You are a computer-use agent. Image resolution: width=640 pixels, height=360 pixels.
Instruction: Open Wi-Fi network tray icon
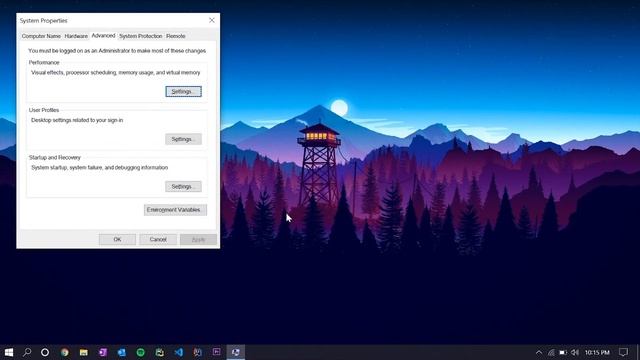tap(551, 352)
